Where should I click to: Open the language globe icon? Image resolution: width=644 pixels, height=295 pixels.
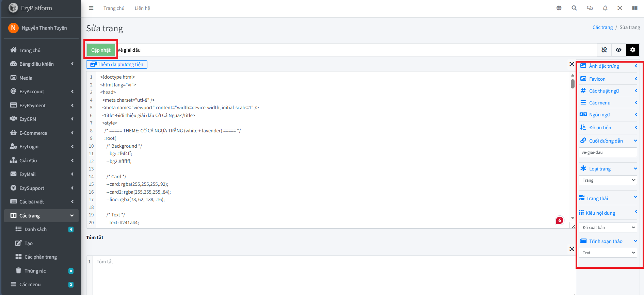click(559, 8)
